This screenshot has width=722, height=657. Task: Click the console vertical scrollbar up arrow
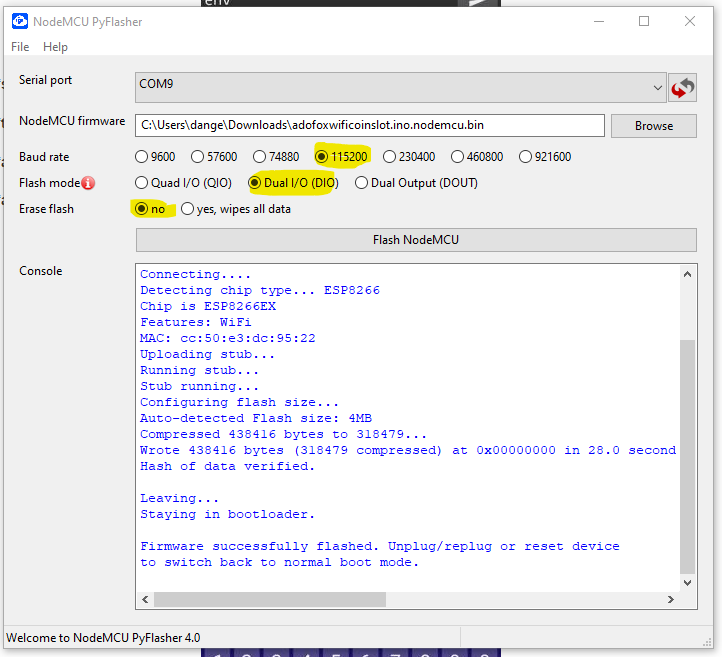[688, 274]
